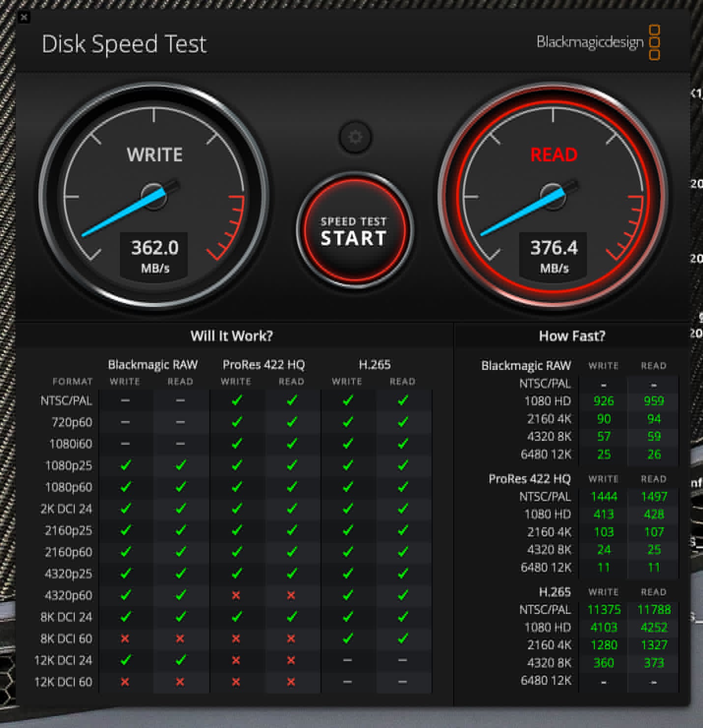Click ProRes 422 HQ read X for 12K DCI 60

pos(291,682)
